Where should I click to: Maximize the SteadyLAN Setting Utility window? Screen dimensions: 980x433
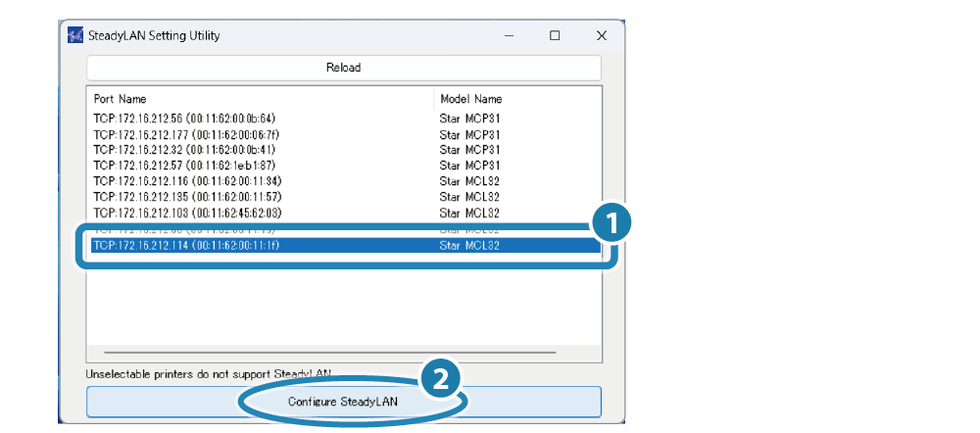555,36
